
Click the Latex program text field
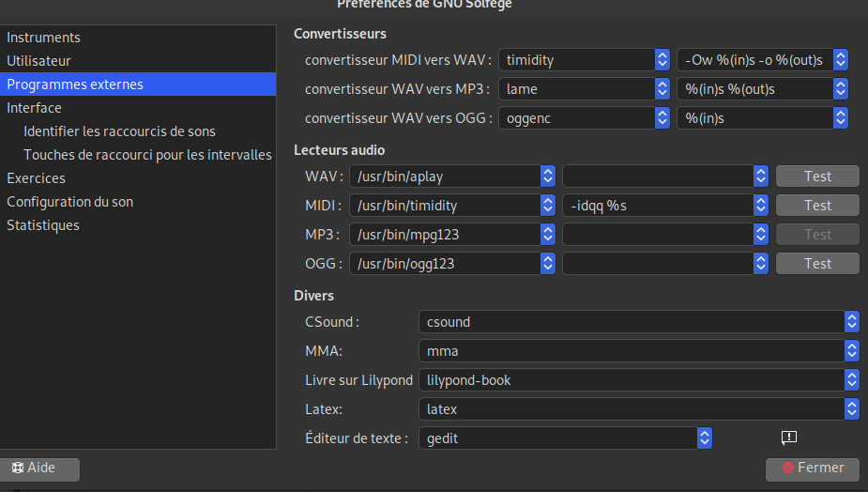tap(629, 409)
